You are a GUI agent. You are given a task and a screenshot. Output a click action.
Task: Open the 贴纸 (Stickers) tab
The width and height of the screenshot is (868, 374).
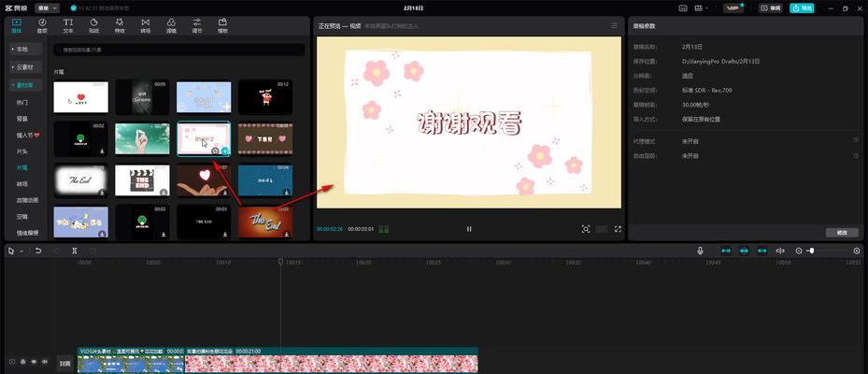(93, 25)
